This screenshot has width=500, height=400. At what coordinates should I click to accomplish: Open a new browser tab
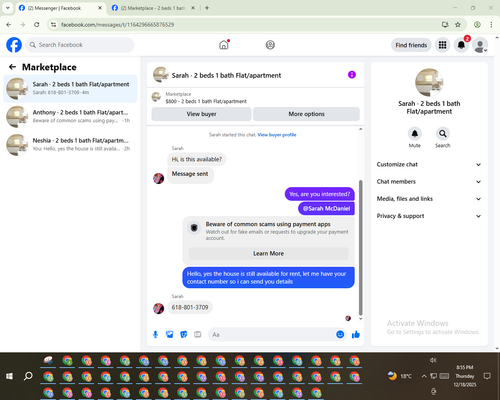click(207, 8)
